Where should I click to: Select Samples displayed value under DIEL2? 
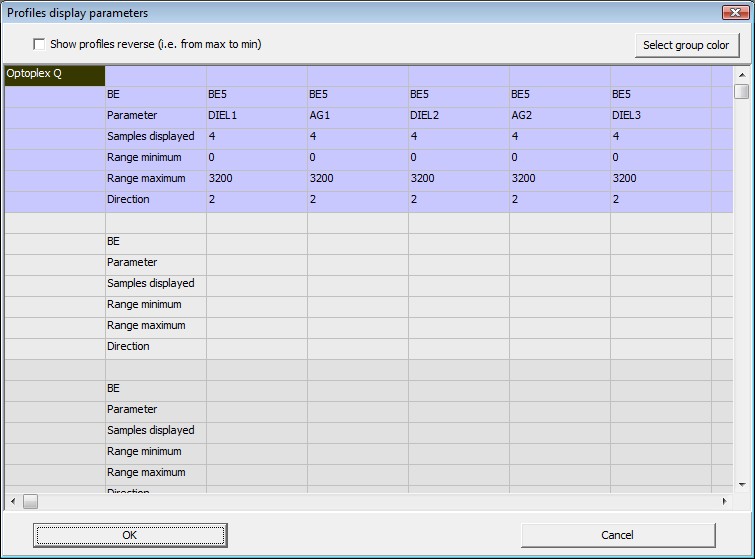click(x=458, y=137)
